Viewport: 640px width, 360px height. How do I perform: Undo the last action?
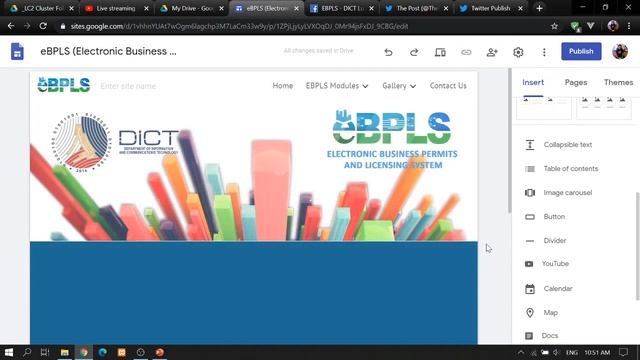[x=388, y=52]
